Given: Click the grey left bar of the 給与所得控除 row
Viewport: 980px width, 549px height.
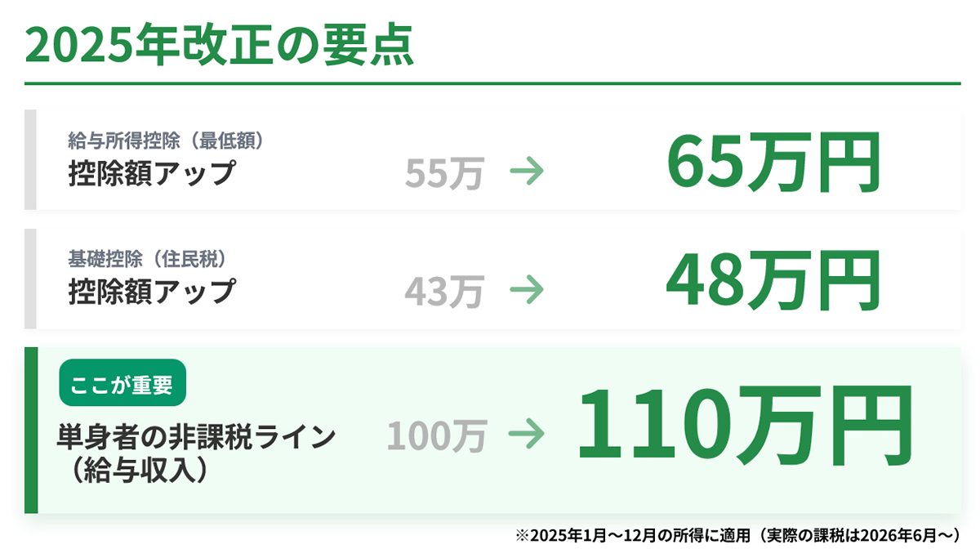Looking at the screenshot, I should point(30,160).
